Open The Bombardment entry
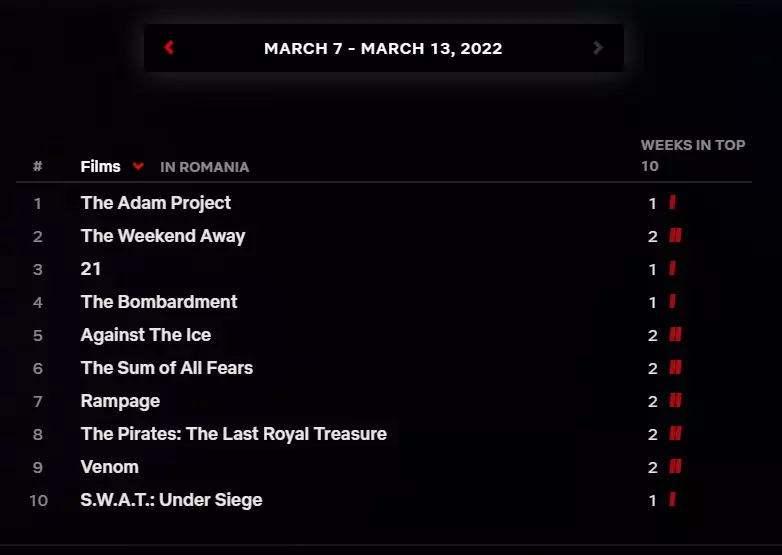 coord(159,302)
